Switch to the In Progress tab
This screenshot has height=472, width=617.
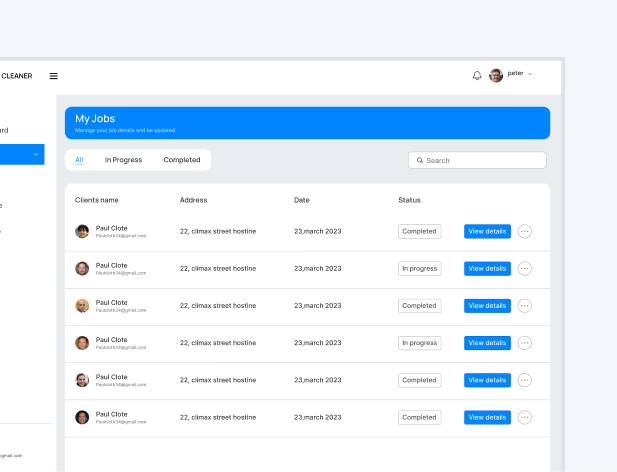point(123,160)
